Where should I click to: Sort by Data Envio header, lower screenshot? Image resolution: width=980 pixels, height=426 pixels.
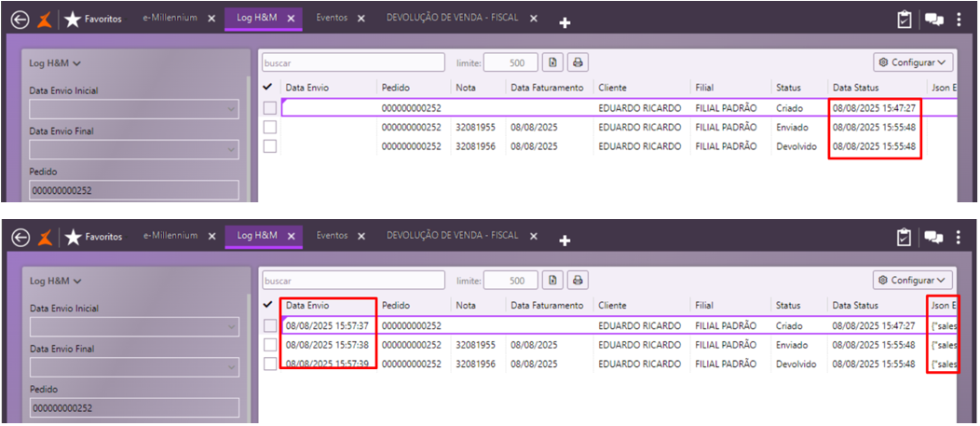(x=306, y=306)
